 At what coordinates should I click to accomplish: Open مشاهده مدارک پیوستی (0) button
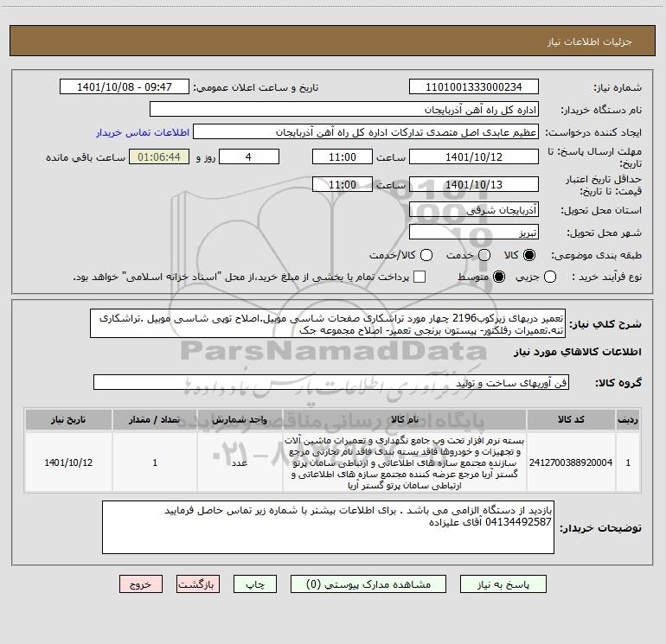[x=368, y=584]
